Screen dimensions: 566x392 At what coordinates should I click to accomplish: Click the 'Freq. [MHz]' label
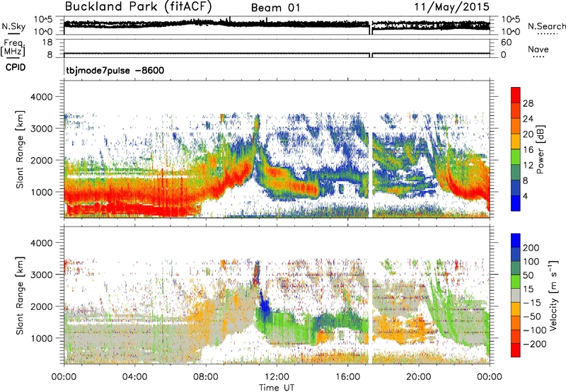pos(13,47)
